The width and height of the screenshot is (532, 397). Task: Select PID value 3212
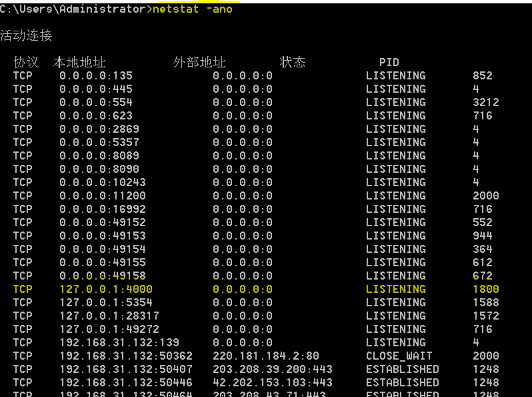pyautogui.click(x=486, y=103)
